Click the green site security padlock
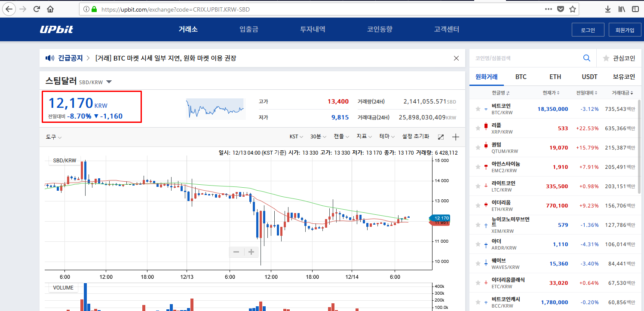Viewport: 644px width, 311px height. coord(94,9)
